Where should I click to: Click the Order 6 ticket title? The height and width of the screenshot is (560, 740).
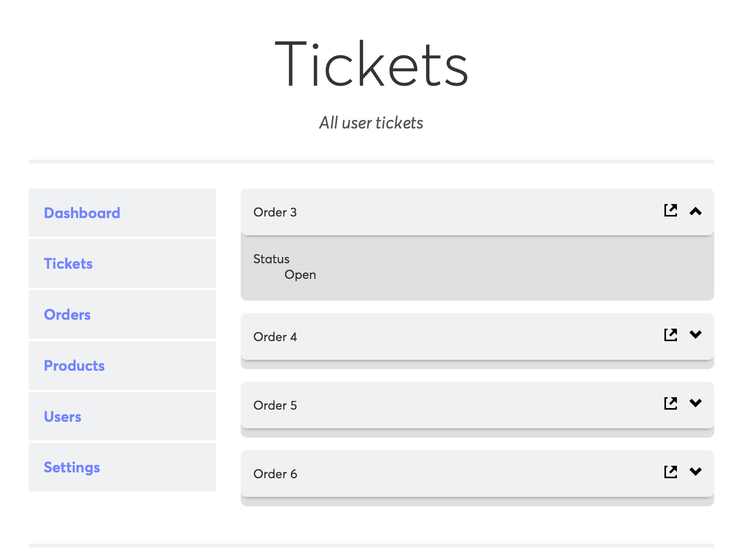point(275,474)
